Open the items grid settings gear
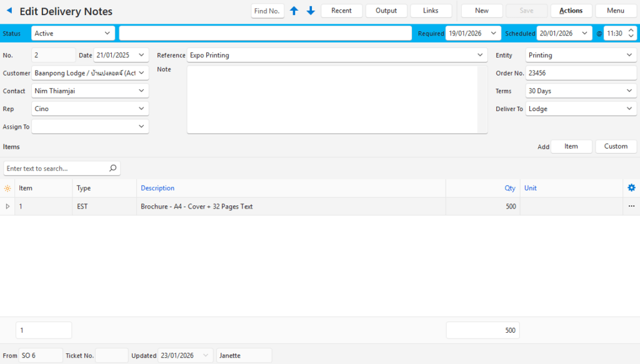The width and height of the screenshot is (640, 364). [x=631, y=188]
